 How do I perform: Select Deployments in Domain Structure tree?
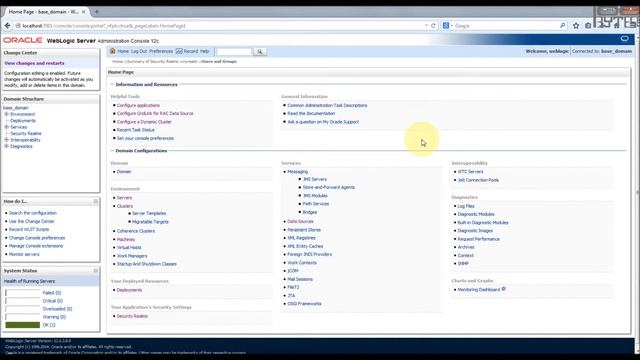pyautogui.click(x=23, y=121)
